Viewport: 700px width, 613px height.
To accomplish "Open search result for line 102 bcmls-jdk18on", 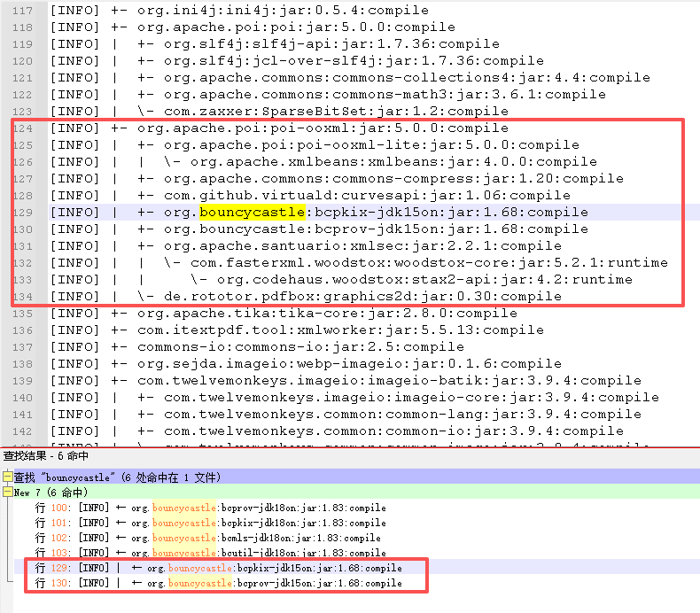I will pyautogui.click(x=208, y=538).
